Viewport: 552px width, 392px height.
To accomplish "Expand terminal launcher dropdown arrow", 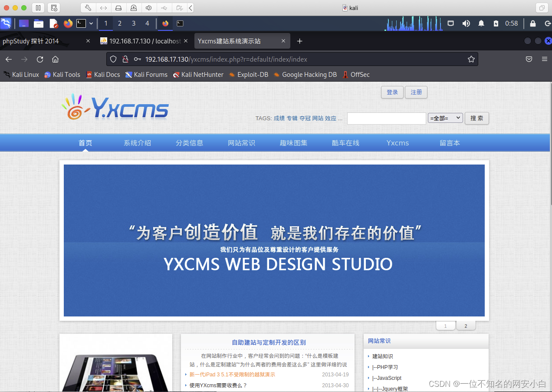I will (91, 23).
